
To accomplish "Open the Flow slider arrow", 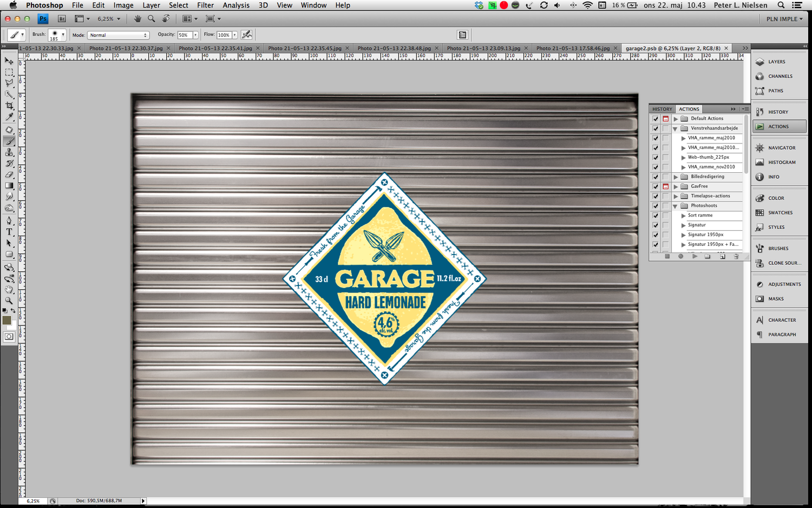I will coord(234,35).
